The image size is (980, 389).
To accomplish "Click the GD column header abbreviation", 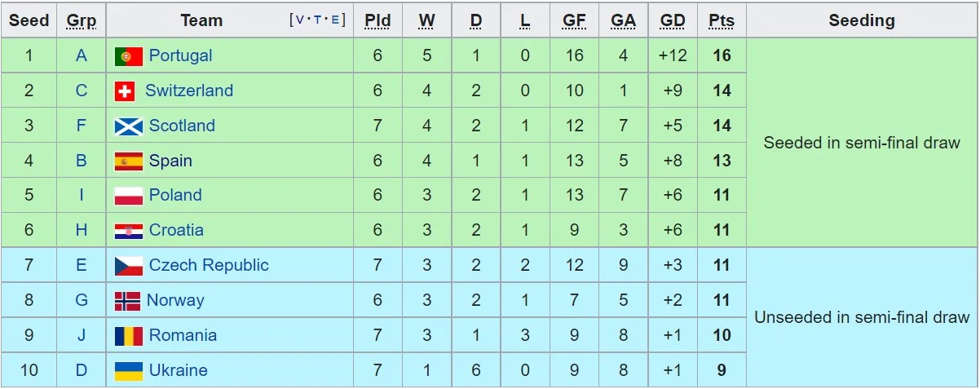I will tap(673, 20).
